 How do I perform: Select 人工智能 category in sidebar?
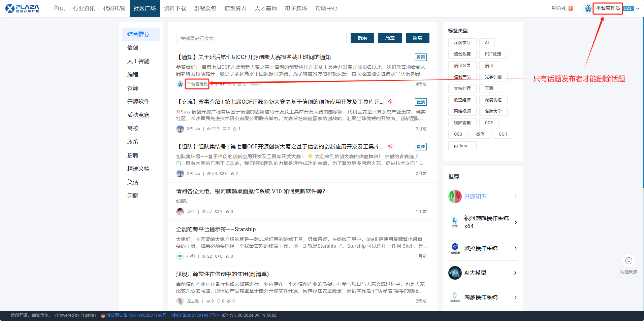click(138, 61)
